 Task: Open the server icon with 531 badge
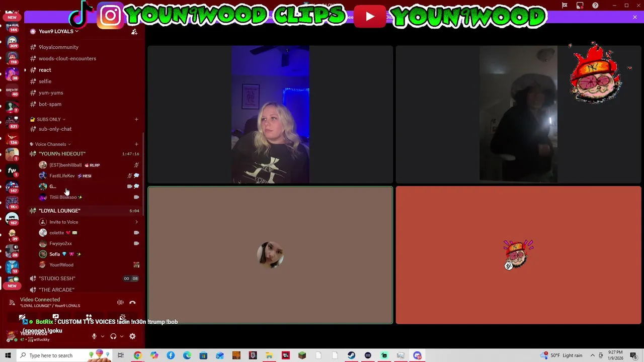12,122
